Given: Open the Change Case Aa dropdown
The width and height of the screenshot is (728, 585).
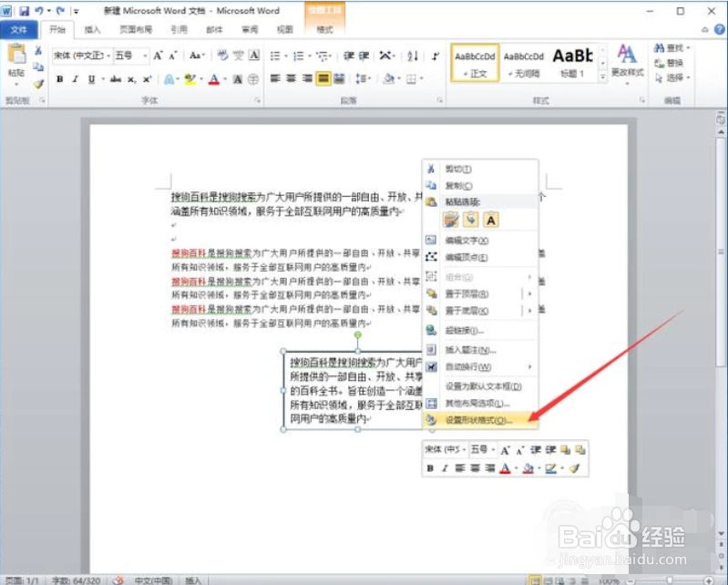Looking at the screenshot, I should pyautogui.click(x=197, y=56).
